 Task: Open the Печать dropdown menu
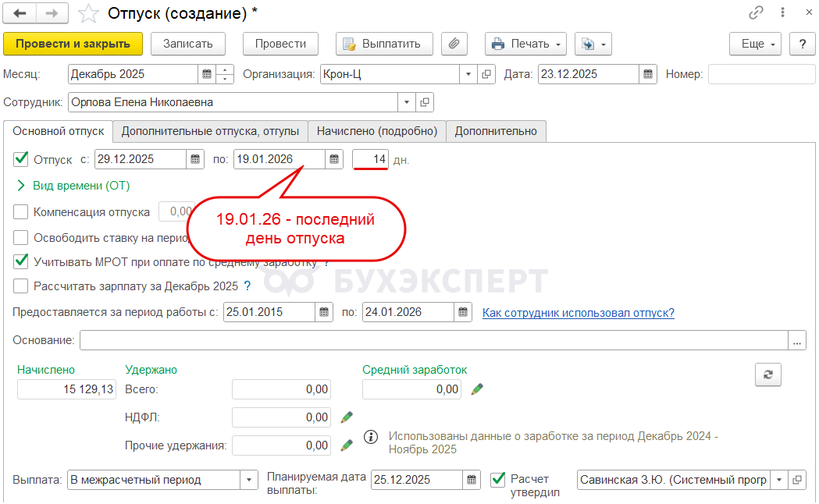(x=526, y=44)
